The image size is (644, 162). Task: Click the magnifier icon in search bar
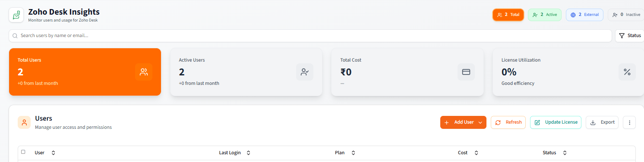coord(15,36)
